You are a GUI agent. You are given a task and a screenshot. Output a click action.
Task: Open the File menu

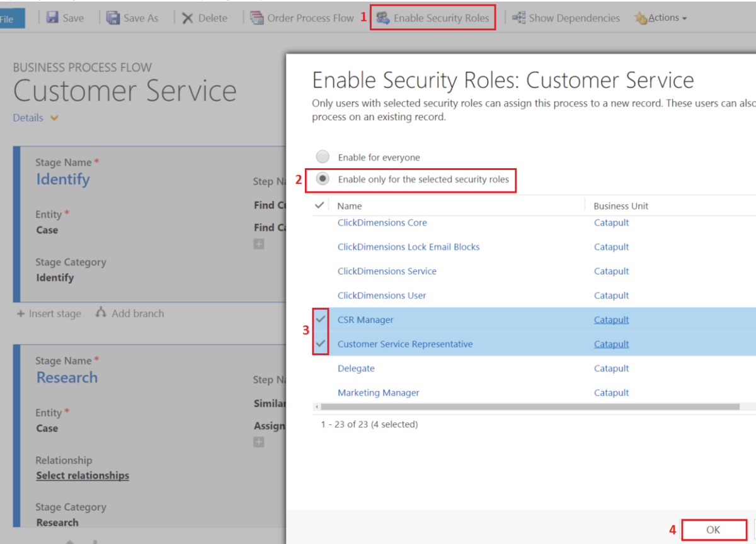click(x=11, y=18)
